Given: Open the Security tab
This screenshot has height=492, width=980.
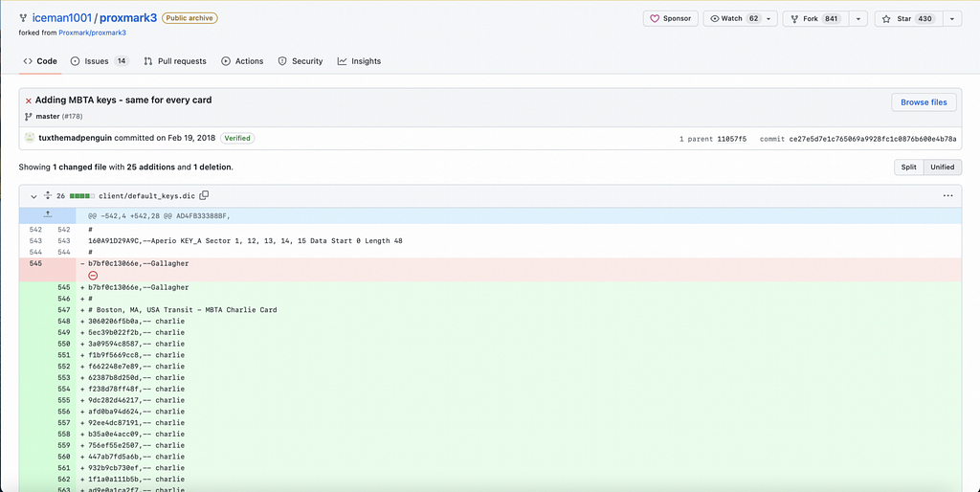Looking at the screenshot, I should coord(300,61).
